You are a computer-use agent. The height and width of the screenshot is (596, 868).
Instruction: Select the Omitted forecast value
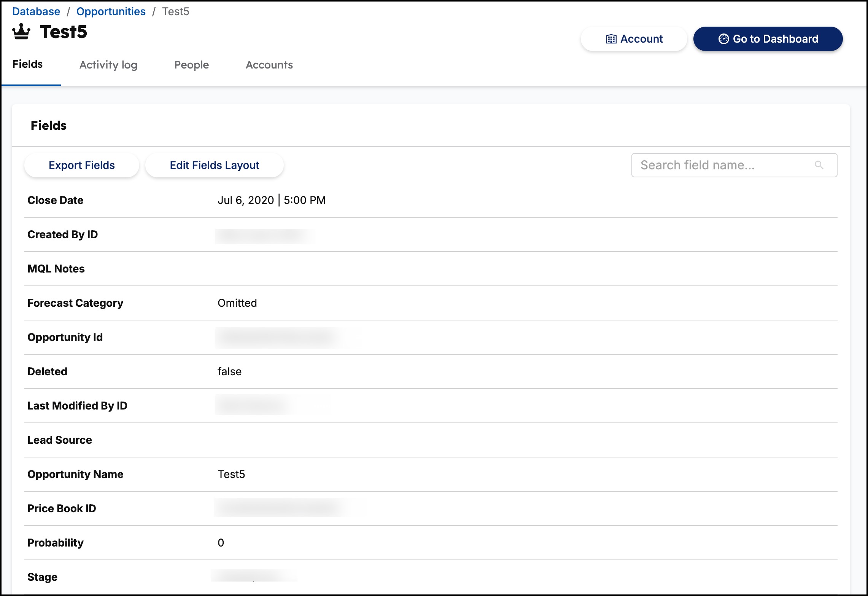[x=237, y=303]
